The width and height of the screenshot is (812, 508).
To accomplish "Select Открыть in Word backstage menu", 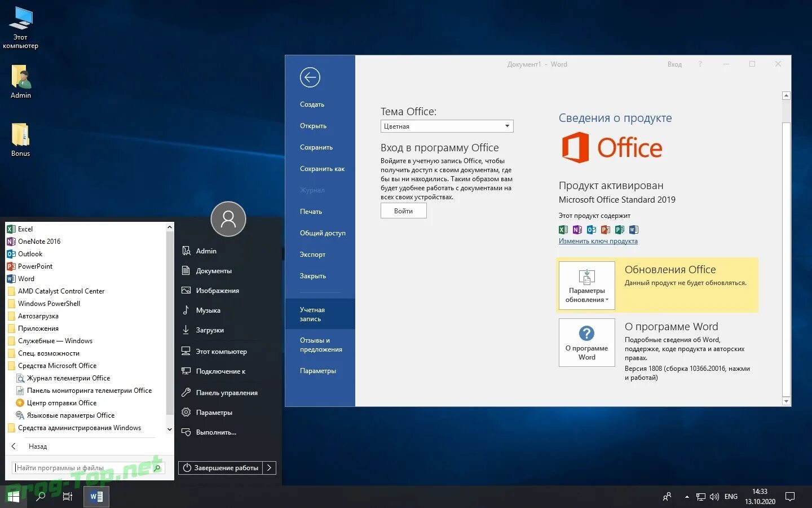I will [x=313, y=126].
